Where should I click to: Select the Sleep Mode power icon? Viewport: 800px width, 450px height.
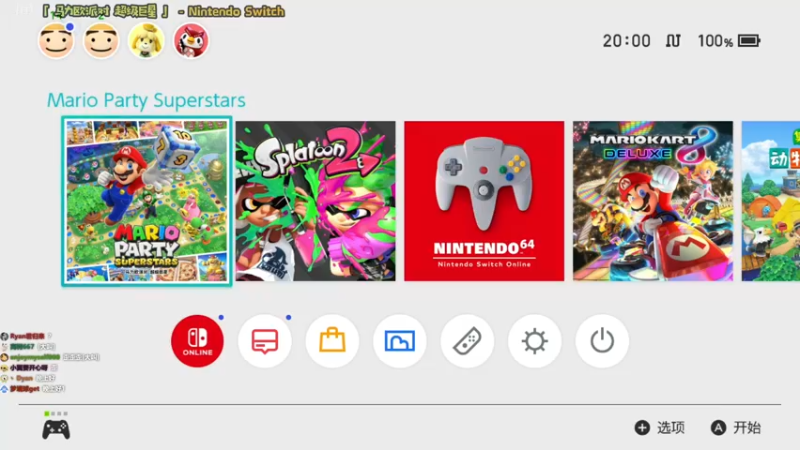pos(602,341)
